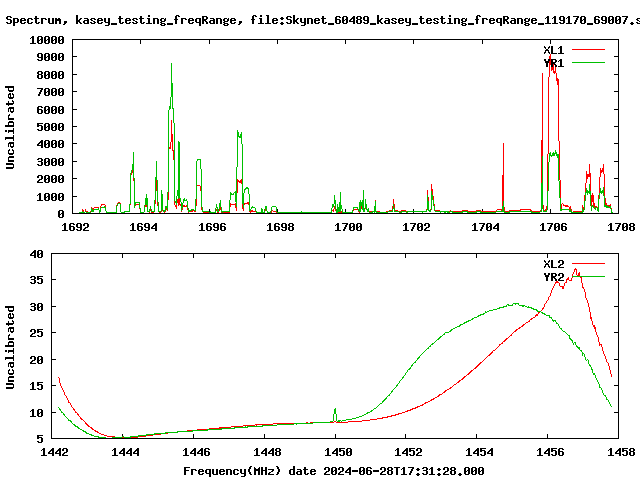Click the XL1 legend label
The width and height of the screenshot is (640, 480).
coord(553,50)
